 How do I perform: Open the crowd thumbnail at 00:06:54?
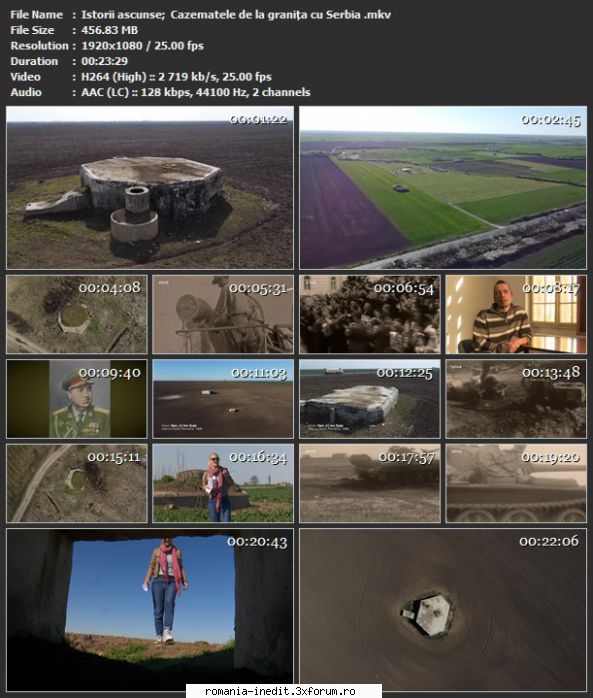[x=370, y=314]
